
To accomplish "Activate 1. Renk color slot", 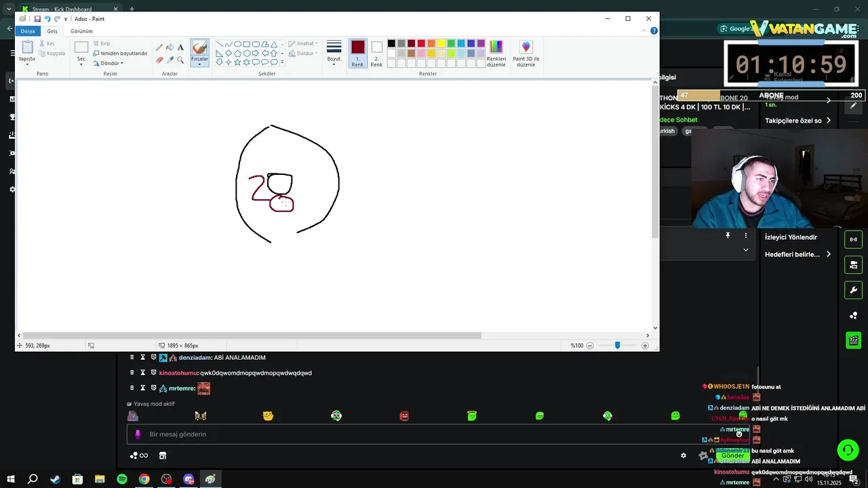I will click(357, 54).
